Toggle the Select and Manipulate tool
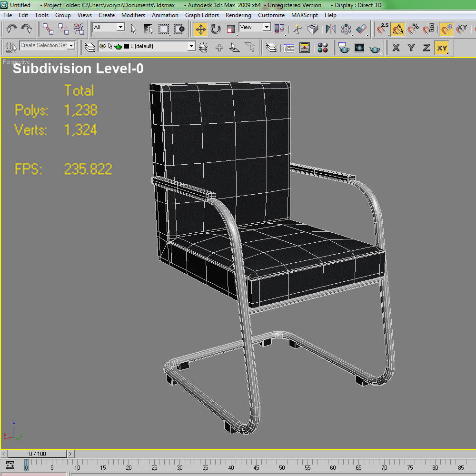The image size is (476, 476). pyautogui.click(x=297, y=29)
